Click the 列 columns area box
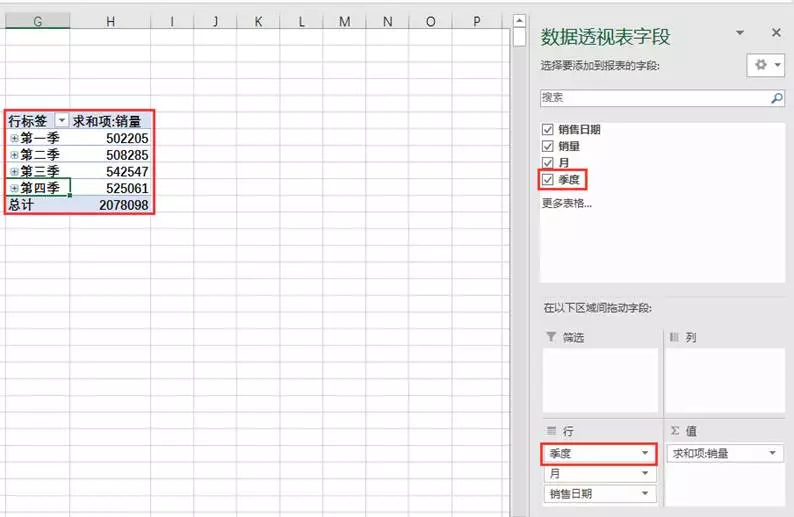The height and width of the screenshot is (517, 794). point(725,380)
